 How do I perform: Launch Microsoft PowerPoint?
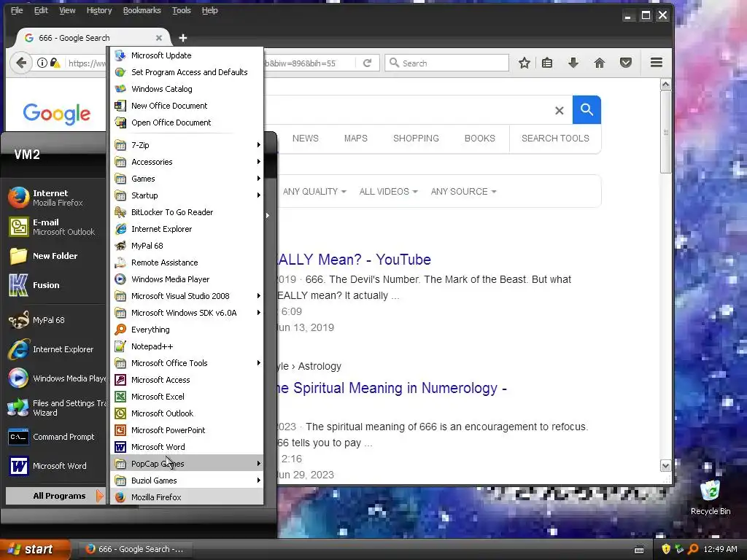tap(186, 430)
